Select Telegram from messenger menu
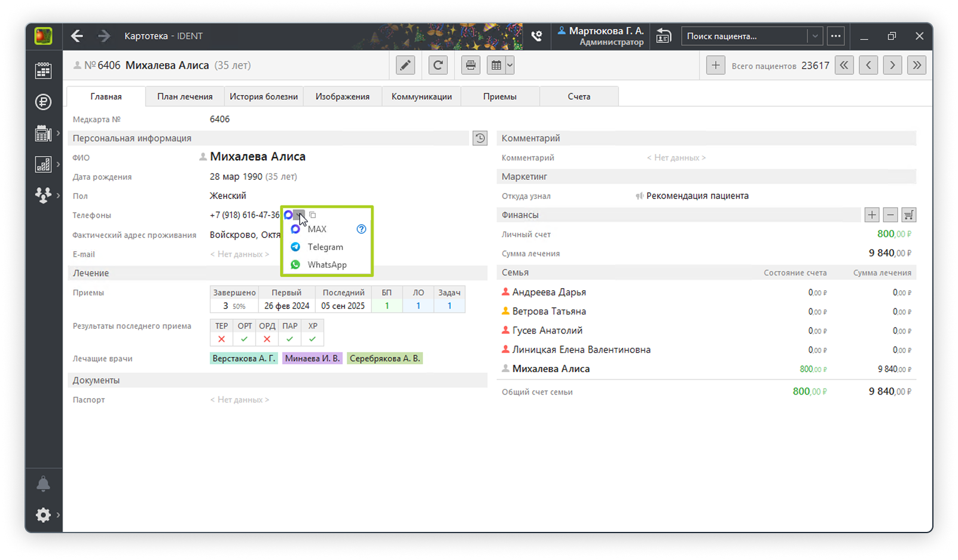This screenshot has height=560, width=958. click(325, 247)
